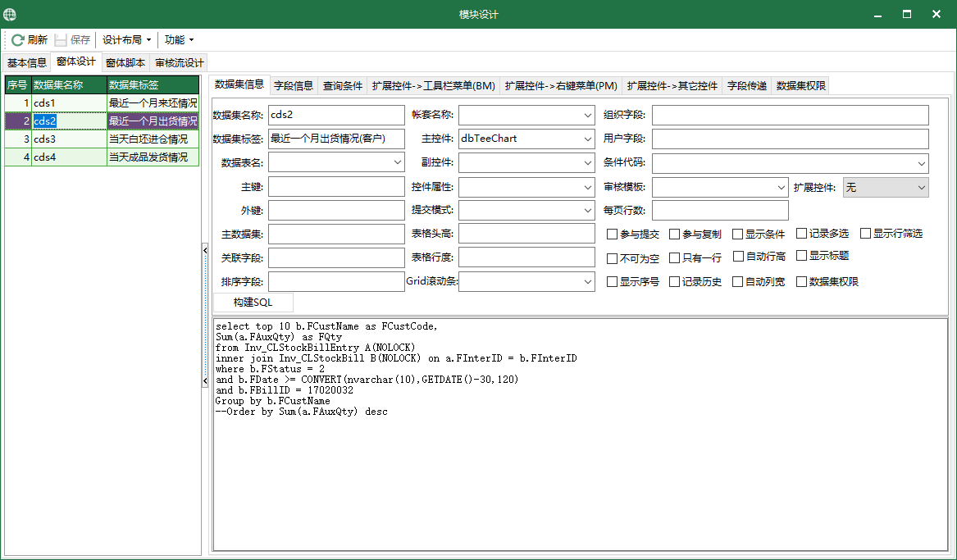Click the 数据集标签 column header
Image resolution: width=957 pixels, height=560 pixels.
click(x=153, y=84)
